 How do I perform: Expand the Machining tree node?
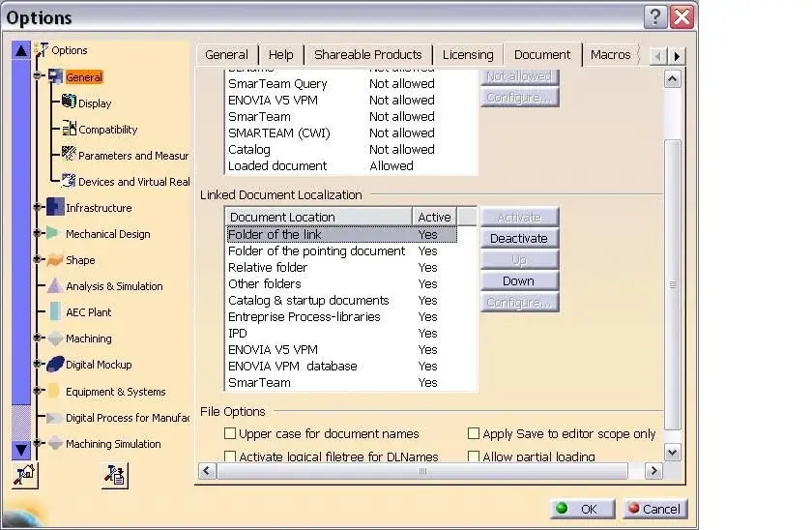[x=38, y=338]
